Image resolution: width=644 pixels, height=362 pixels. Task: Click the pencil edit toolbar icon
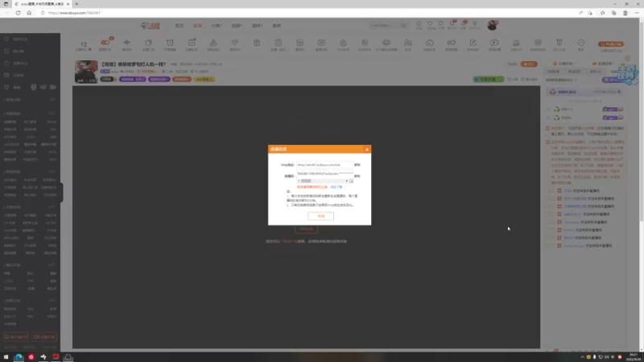[473, 43]
